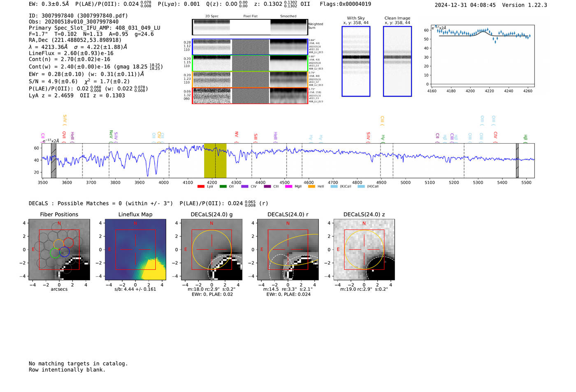Open the Lineflux Map thumbnail
Image resolution: width=576 pixels, height=392 pixels.
click(135, 250)
